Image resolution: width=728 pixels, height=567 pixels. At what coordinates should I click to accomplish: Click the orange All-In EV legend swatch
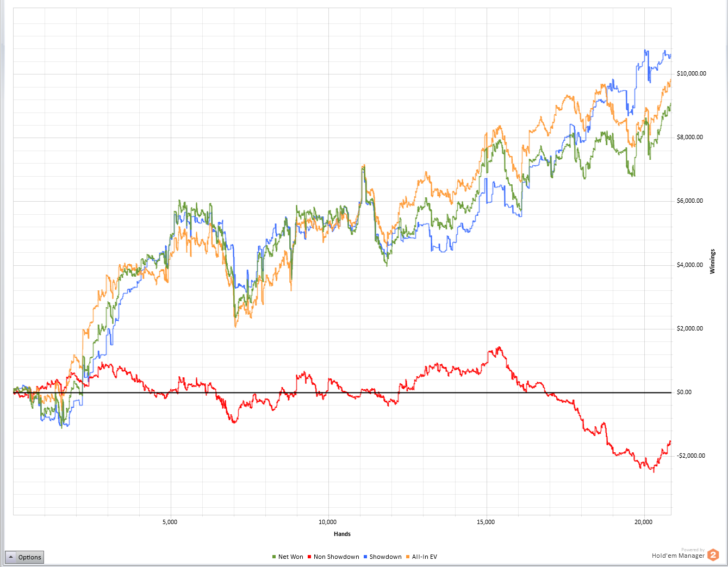[x=408, y=557]
